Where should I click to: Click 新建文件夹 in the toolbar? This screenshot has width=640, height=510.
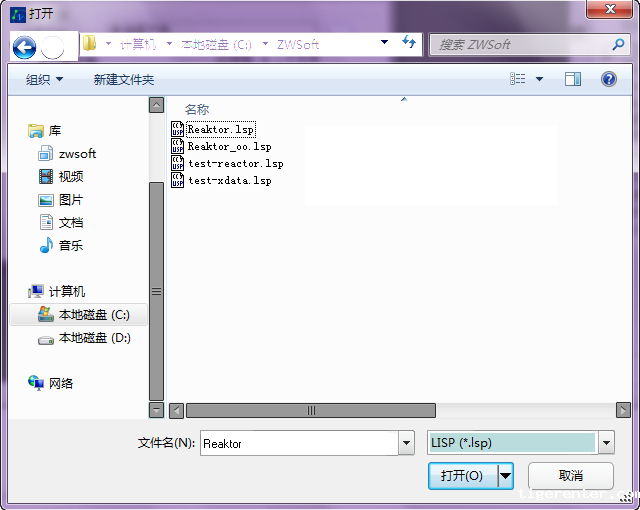click(x=124, y=79)
